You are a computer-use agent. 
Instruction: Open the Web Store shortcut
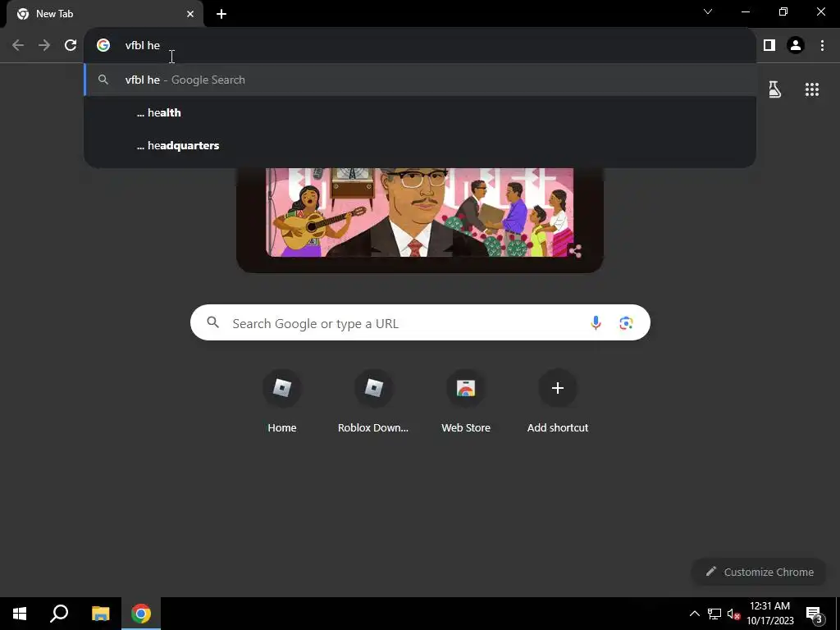click(466, 400)
